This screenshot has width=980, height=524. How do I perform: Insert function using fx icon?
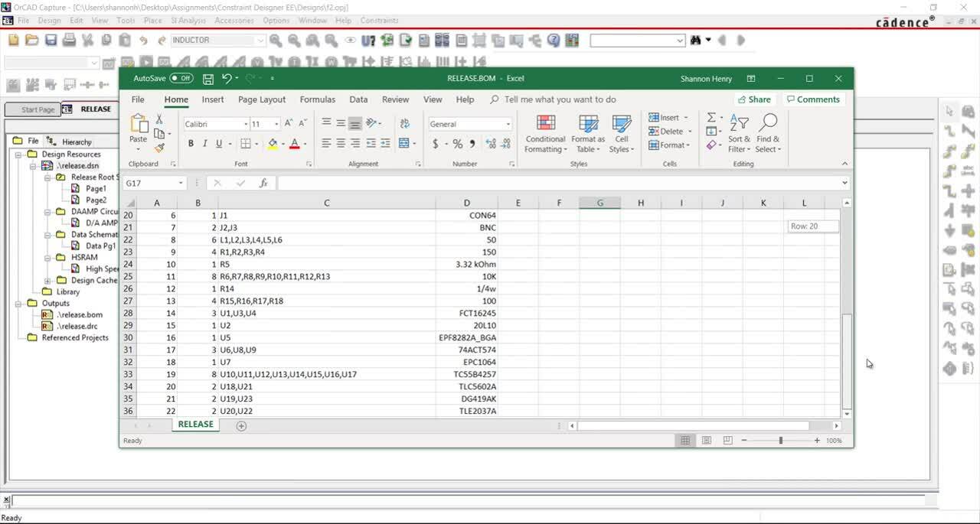pos(263,184)
